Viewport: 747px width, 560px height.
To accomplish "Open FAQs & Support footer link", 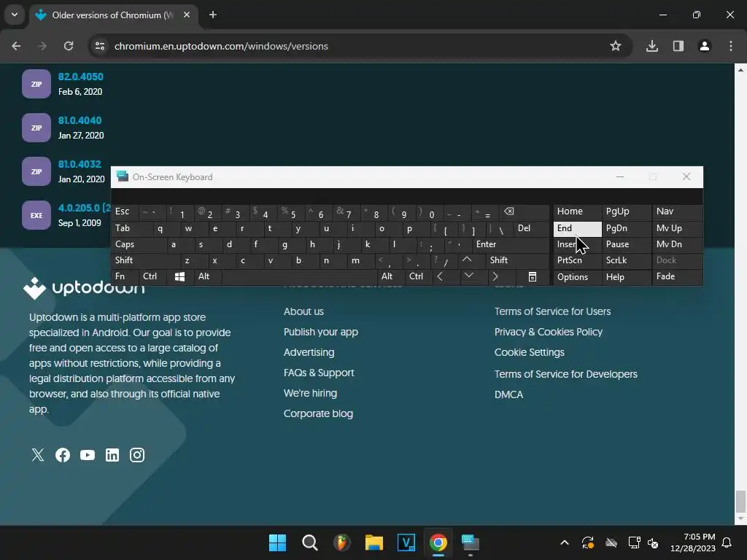I will coord(319,373).
